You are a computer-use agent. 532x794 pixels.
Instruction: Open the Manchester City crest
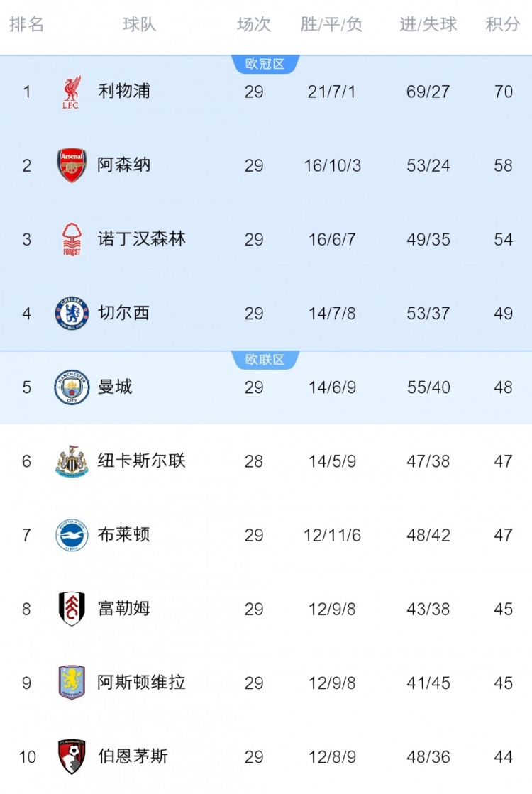pyautogui.click(x=72, y=387)
